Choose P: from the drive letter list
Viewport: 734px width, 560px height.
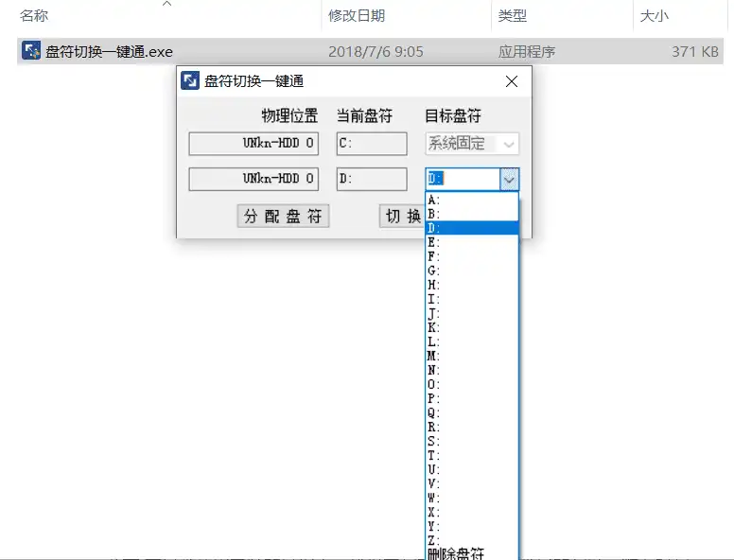point(472,398)
